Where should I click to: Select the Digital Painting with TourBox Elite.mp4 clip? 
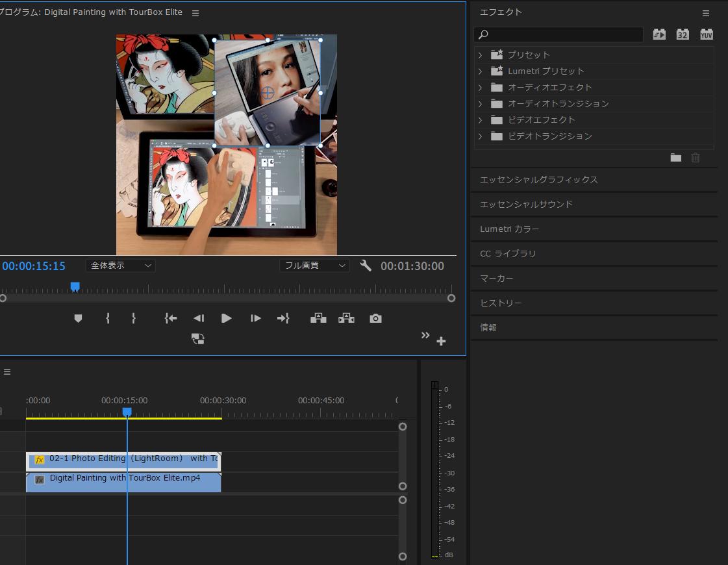(123, 482)
